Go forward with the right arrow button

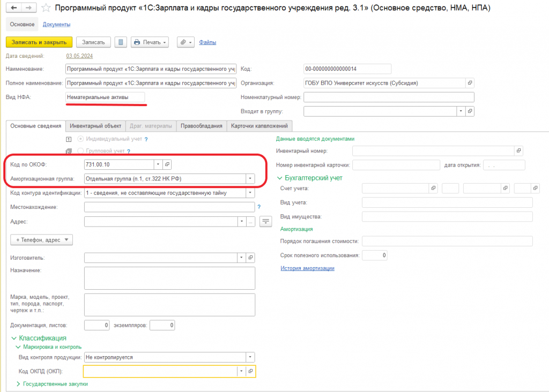point(29,7)
